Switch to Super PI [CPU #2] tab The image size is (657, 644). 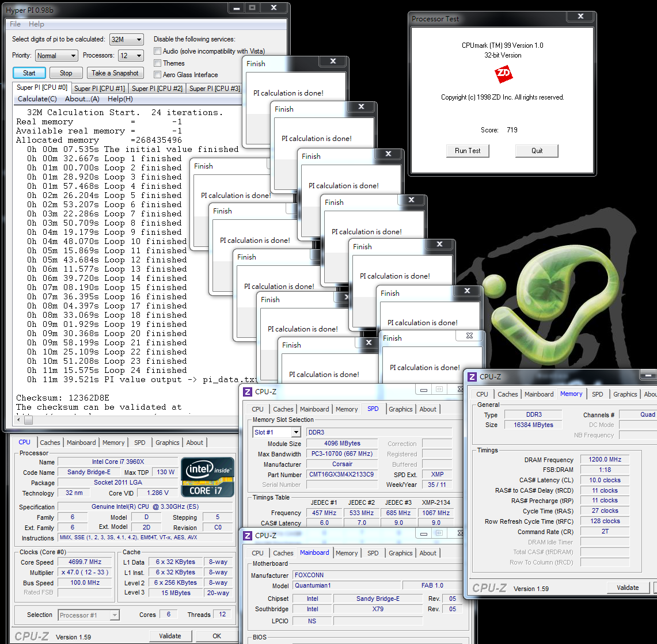point(157,89)
